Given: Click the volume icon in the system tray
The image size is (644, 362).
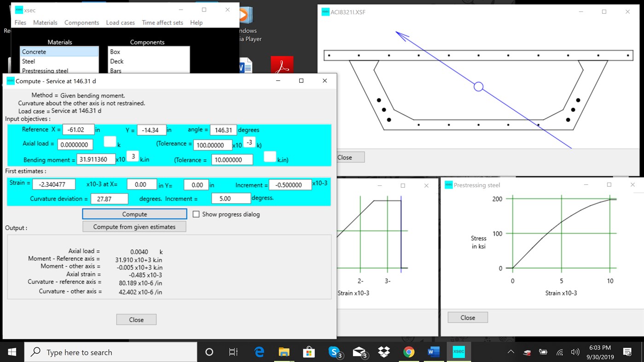Looking at the screenshot, I should pos(575,352).
